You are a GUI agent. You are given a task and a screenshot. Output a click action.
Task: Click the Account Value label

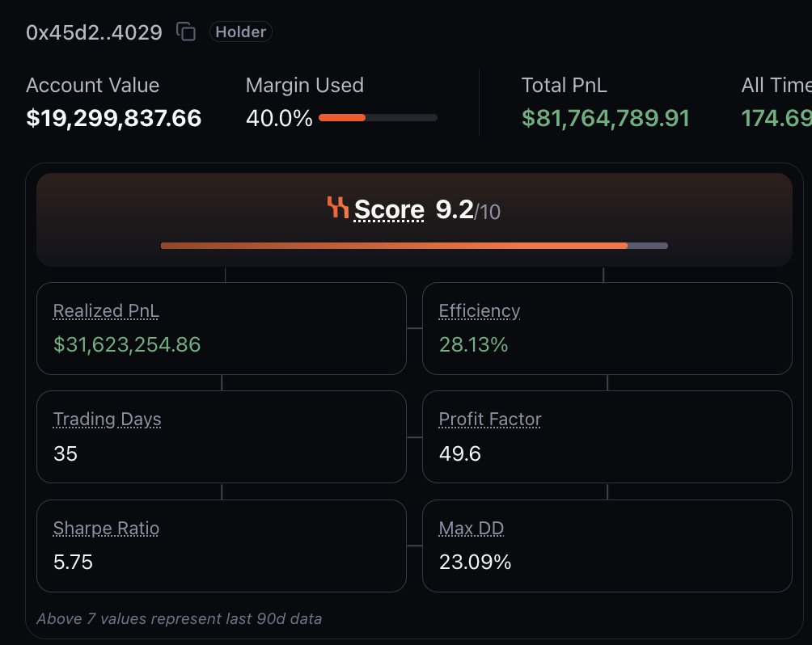(x=93, y=86)
